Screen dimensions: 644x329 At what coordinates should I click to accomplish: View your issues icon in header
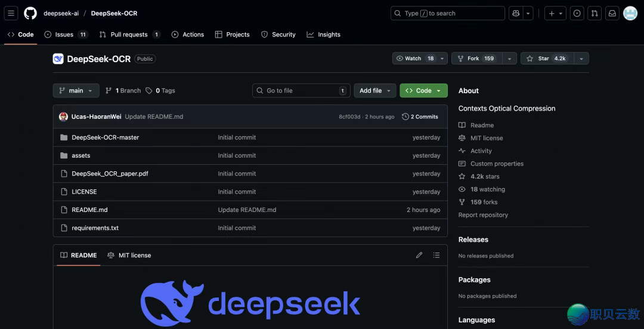pyautogui.click(x=577, y=13)
